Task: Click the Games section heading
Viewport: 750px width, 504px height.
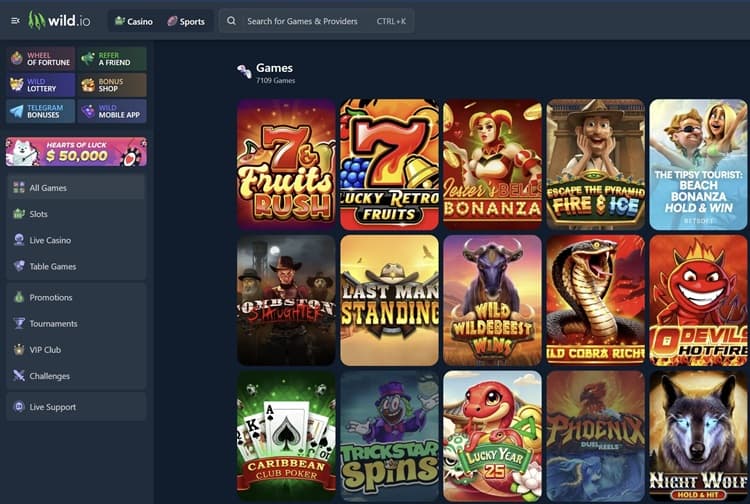Action: 274,68
